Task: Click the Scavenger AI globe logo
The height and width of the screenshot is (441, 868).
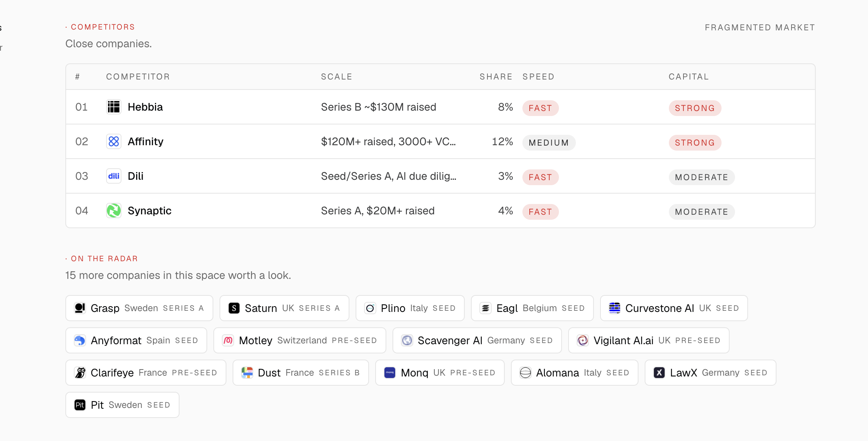Action: 407,340
